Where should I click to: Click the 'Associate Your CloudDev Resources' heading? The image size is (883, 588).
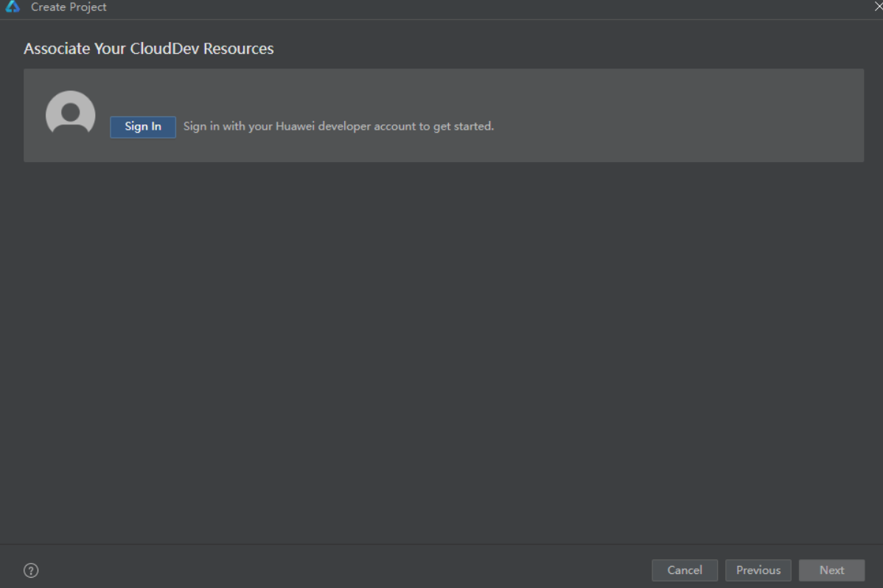(149, 49)
